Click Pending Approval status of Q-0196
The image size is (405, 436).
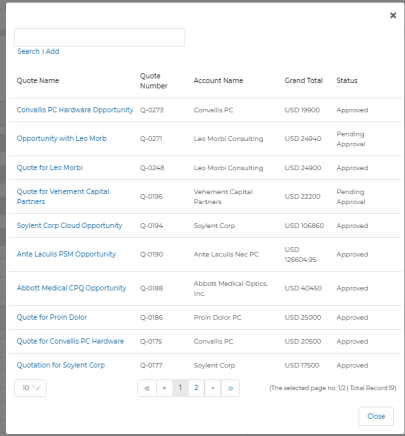coord(351,197)
